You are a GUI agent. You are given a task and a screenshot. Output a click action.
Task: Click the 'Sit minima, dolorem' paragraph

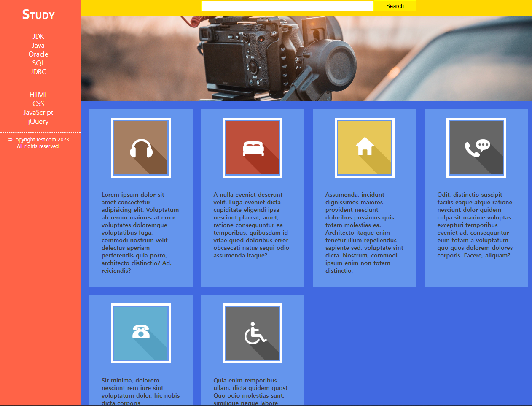tap(141, 391)
